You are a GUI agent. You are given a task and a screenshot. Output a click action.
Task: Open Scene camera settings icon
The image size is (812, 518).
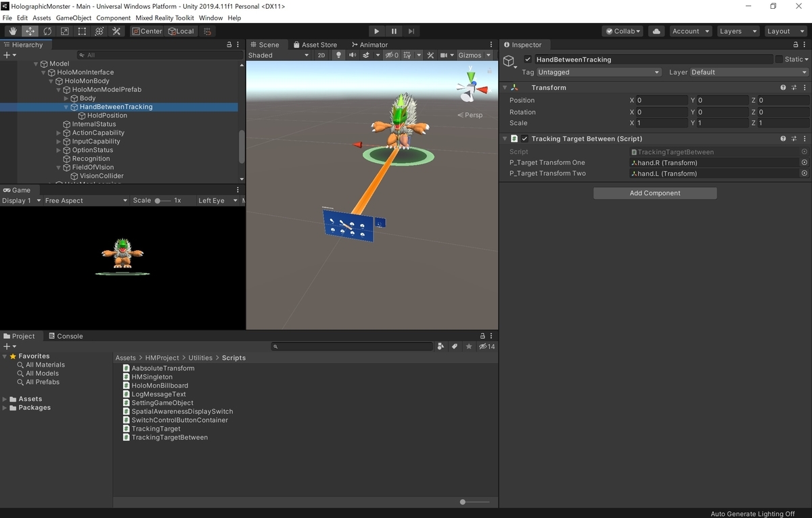click(x=445, y=55)
